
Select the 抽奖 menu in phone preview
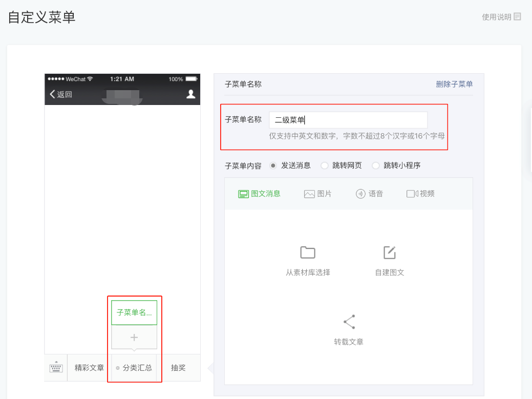pos(178,368)
